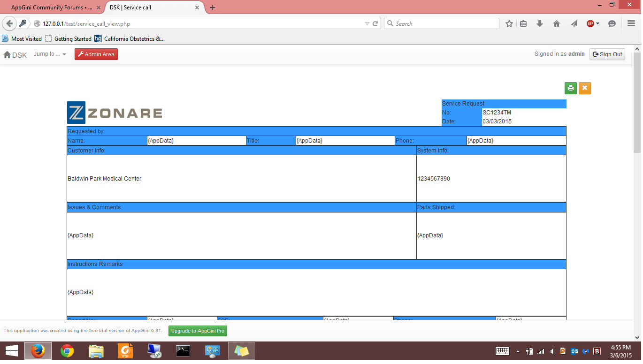This screenshot has width=643, height=364.
Task: Click the paper plane toolbar icon
Action: [x=574, y=23]
